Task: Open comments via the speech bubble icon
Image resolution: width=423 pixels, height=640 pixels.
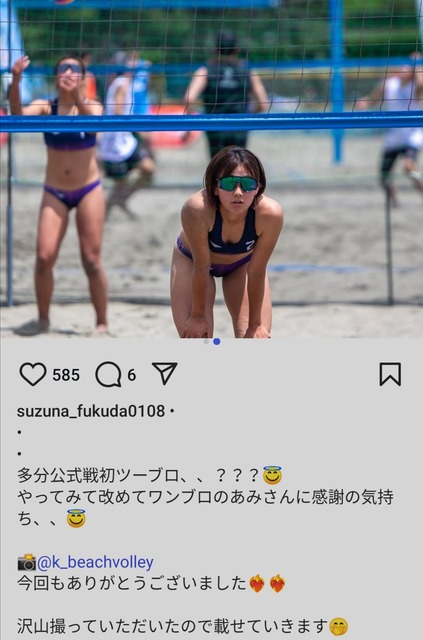Action: pos(109,374)
